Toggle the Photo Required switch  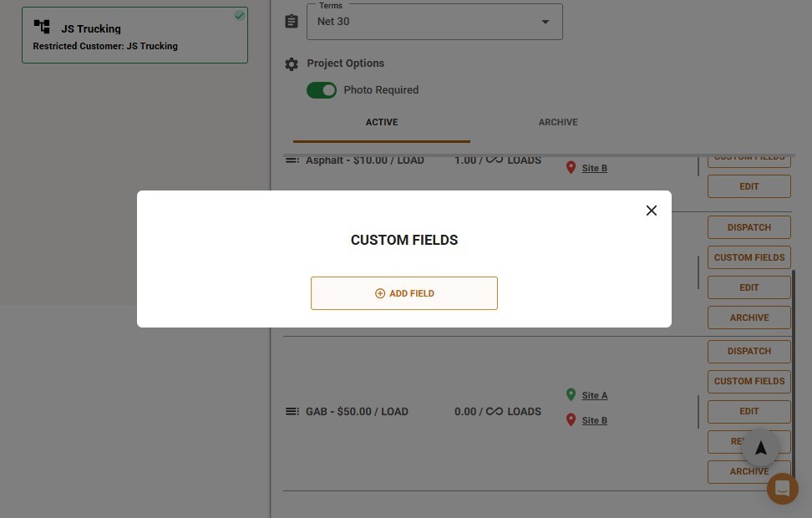click(322, 90)
